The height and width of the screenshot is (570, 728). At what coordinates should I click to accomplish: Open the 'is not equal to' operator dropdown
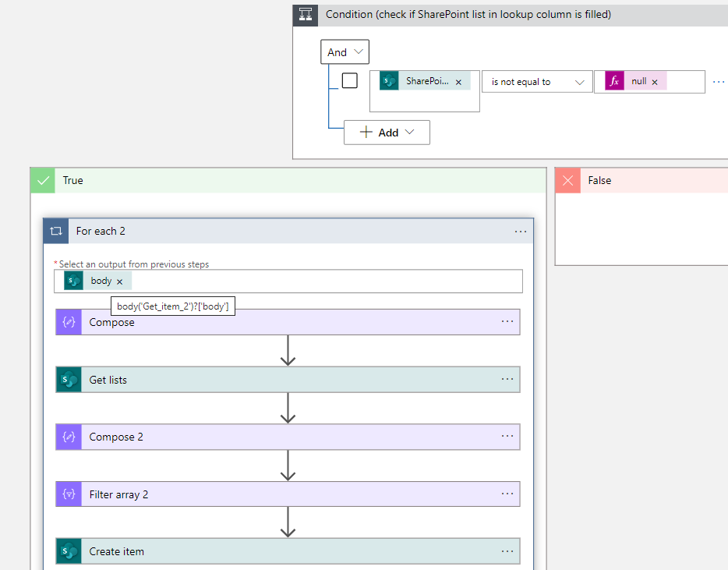[537, 82]
